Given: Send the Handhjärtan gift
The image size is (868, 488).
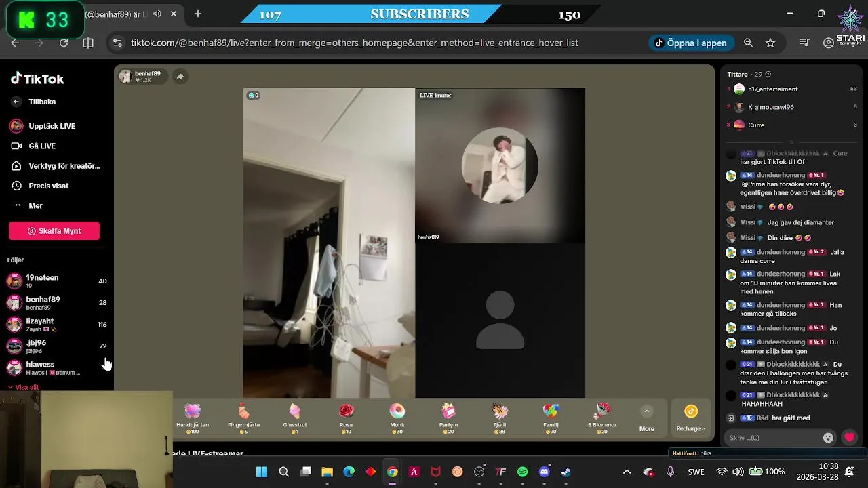Looking at the screenshot, I should coord(193,418).
